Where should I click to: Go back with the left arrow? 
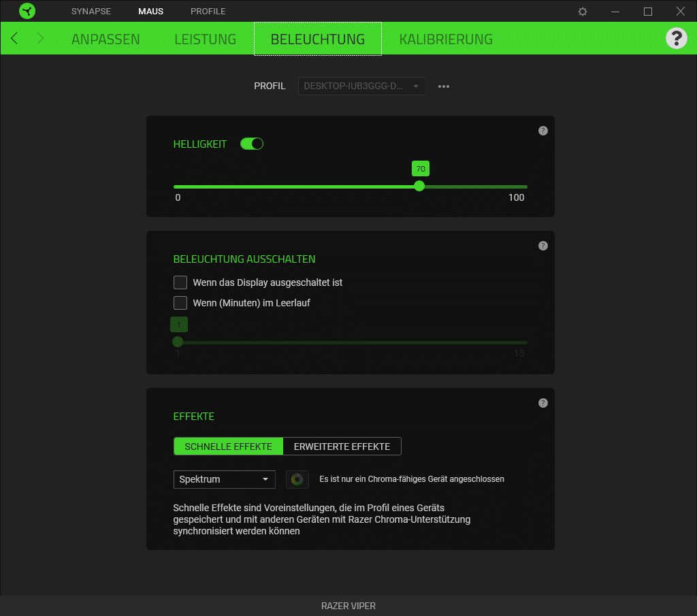[14, 39]
